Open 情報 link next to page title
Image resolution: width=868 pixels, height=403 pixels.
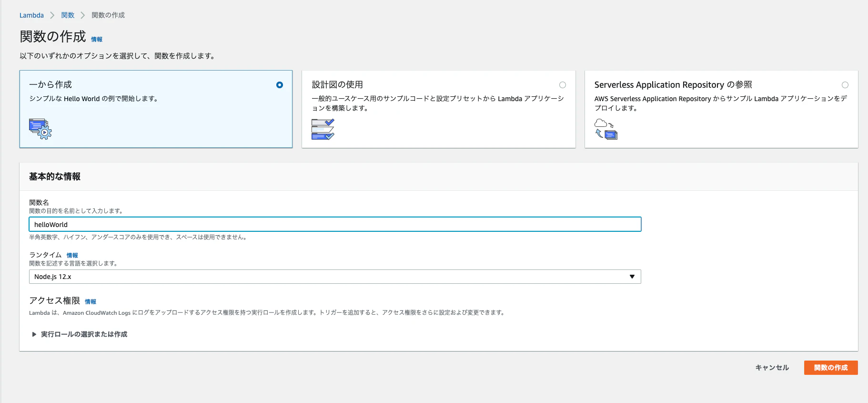97,40
